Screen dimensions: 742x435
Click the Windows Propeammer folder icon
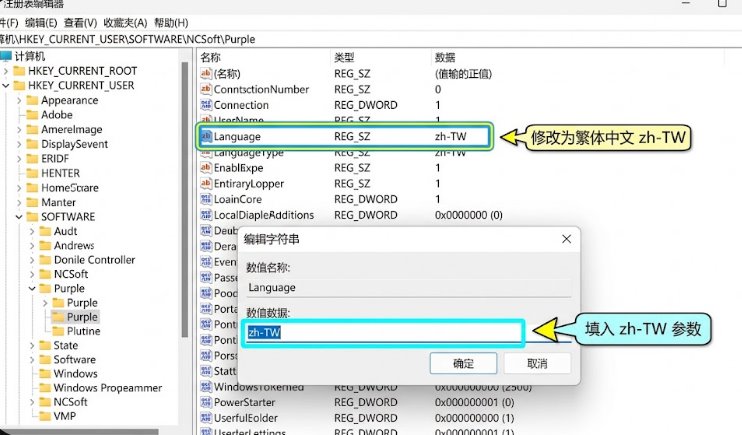point(45,388)
